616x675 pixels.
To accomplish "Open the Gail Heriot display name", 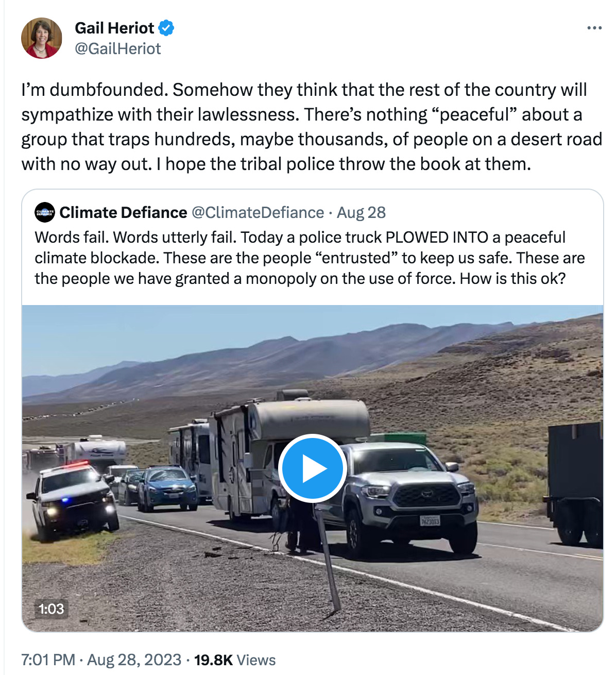I will tap(114, 28).
